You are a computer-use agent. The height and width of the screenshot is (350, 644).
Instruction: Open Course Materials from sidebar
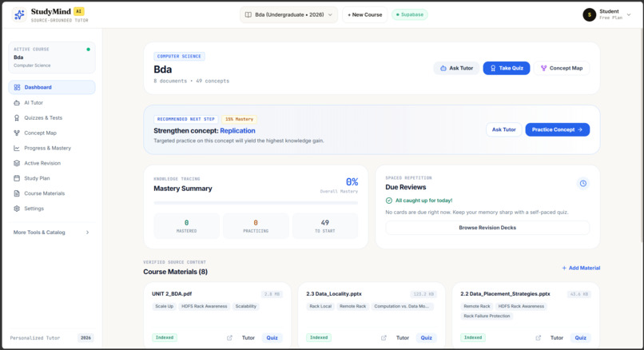[52, 193]
